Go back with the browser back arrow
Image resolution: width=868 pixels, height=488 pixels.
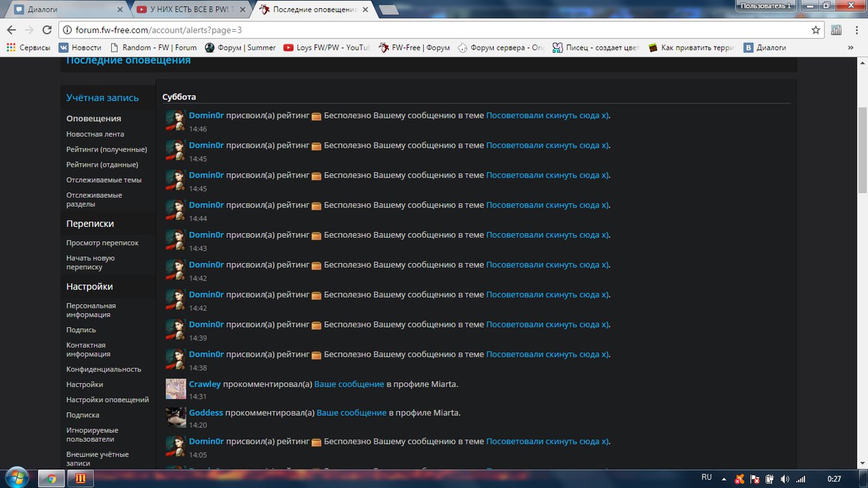11,30
